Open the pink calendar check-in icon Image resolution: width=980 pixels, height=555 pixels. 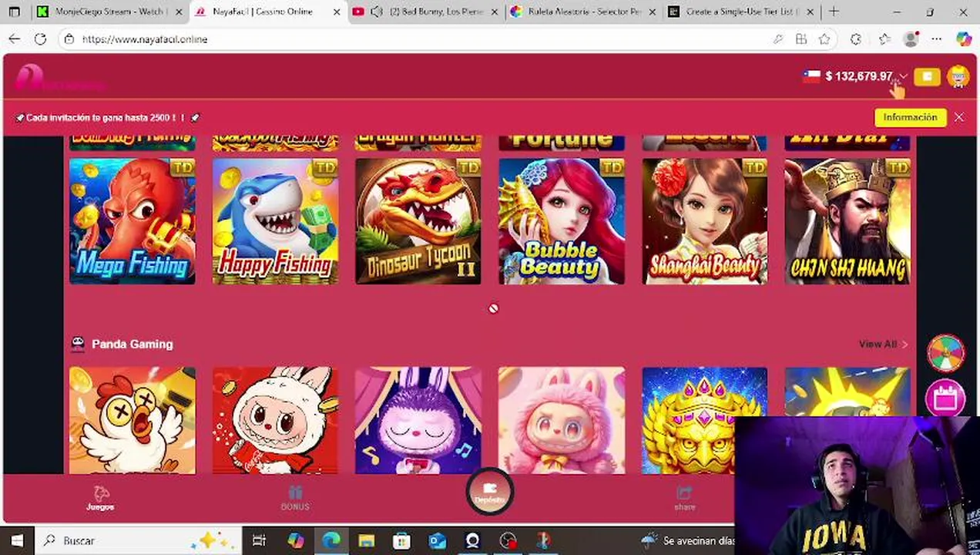pyautogui.click(x=945, y=398)
